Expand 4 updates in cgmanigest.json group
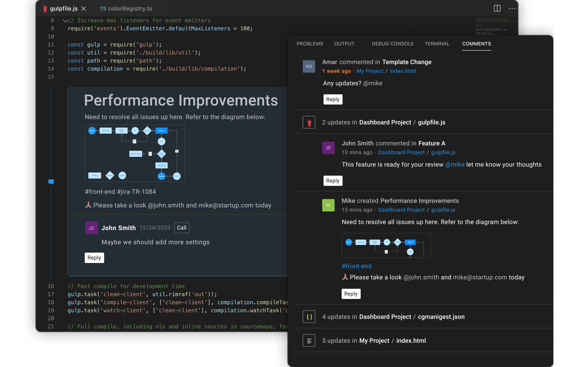The image size is (588, 367). click(393, 317)
